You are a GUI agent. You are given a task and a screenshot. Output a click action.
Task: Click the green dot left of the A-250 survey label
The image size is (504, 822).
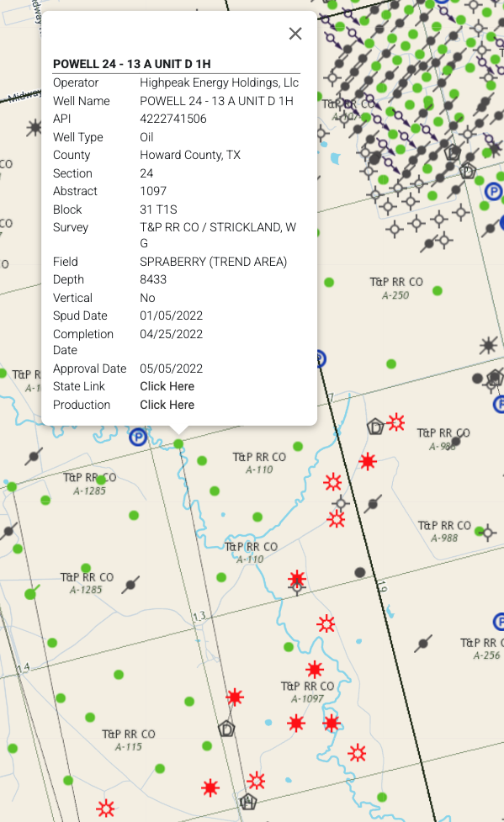click(x=329, y=283)
